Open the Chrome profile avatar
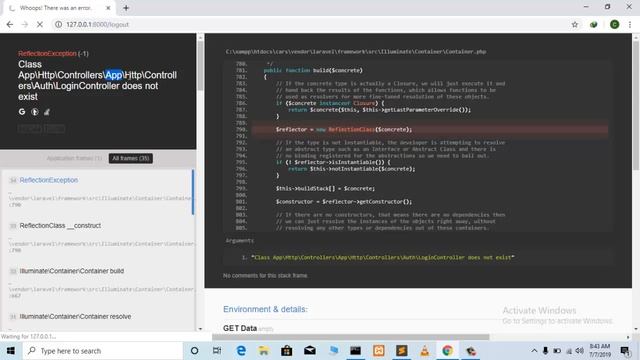This screenshot has height=360, width=640. (x=614, y=24)
